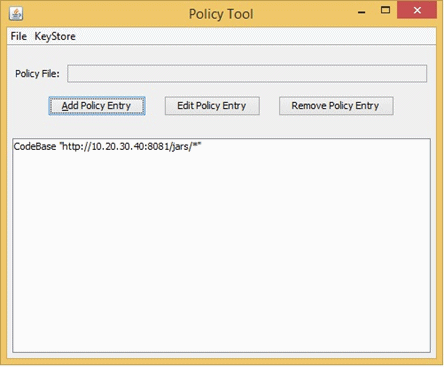Click the Remove Policy Entry button
This screenshot has height=367, width=444.
[336, 106]
